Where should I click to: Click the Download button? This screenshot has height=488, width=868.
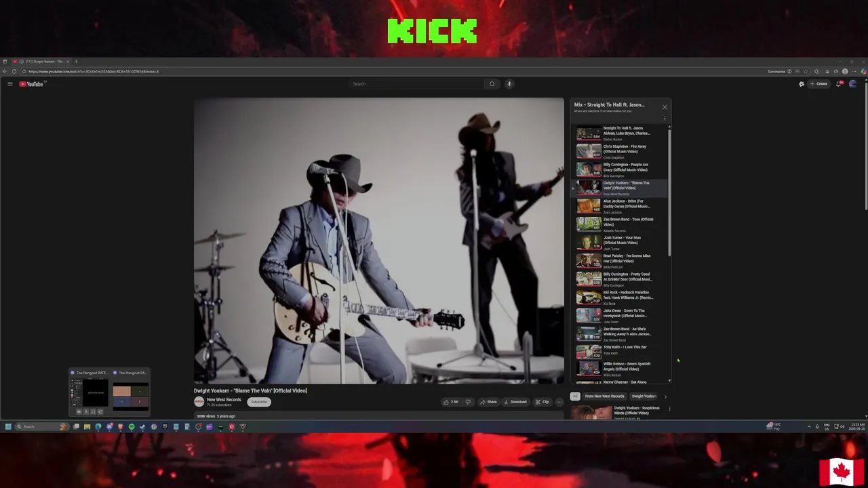click(x=515, y=402)
